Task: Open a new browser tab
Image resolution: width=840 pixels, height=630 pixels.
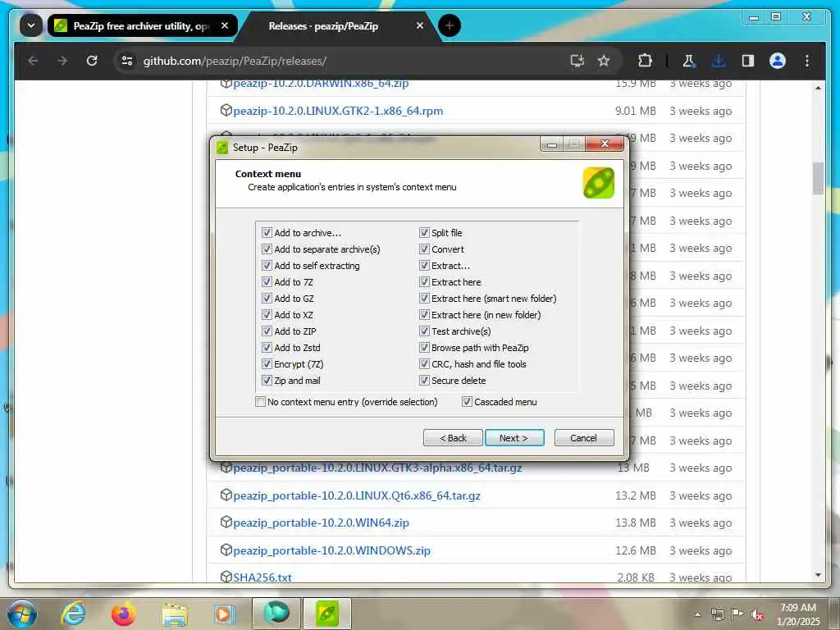Action: [x=449, y=25]
